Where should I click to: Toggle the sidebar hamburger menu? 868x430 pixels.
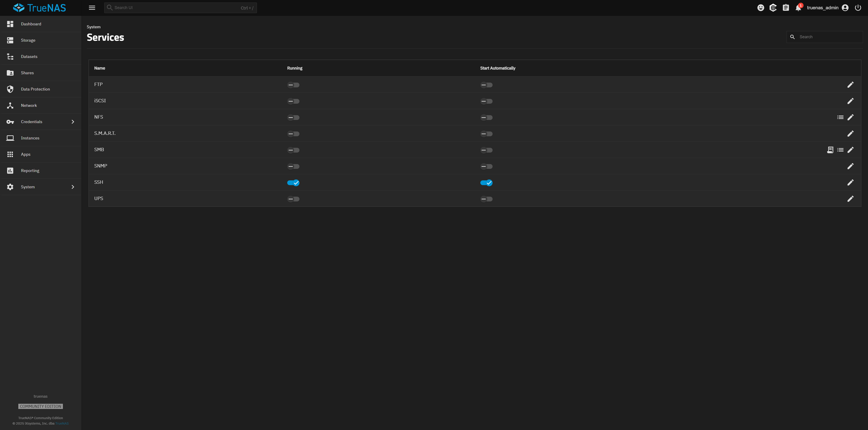[92, 8]
